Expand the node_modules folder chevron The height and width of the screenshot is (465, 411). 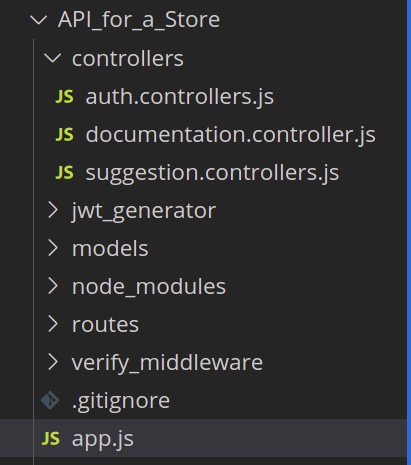53,286
